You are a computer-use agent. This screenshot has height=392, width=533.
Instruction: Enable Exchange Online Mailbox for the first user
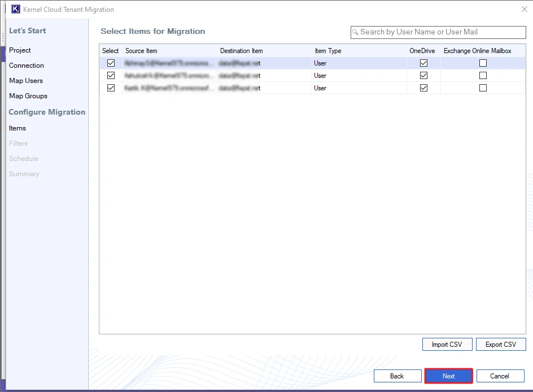pyautogui.click(x=483, y=63)
